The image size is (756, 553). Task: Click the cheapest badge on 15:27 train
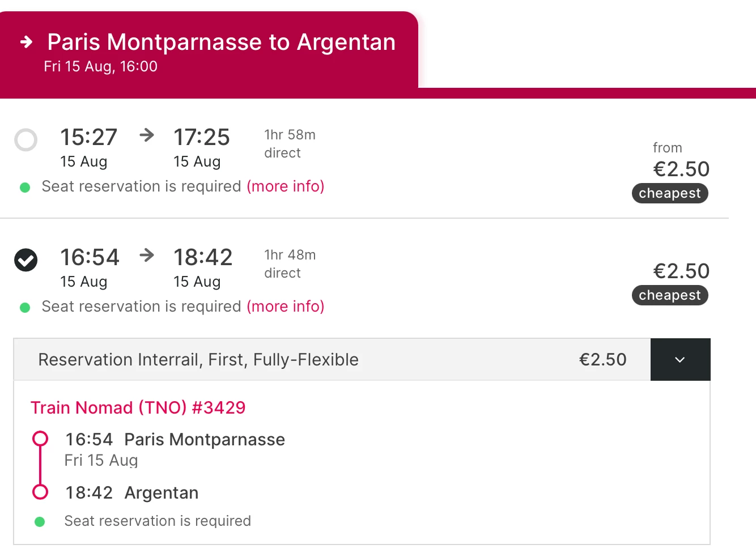(x=670, y=193)
